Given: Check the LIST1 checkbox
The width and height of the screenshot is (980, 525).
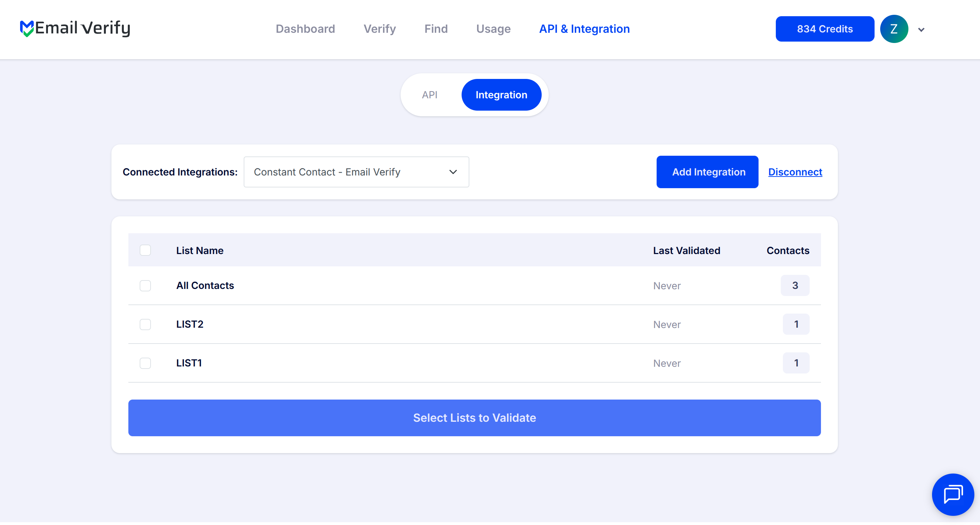Looking at the screenshot, I should (145, 363).
